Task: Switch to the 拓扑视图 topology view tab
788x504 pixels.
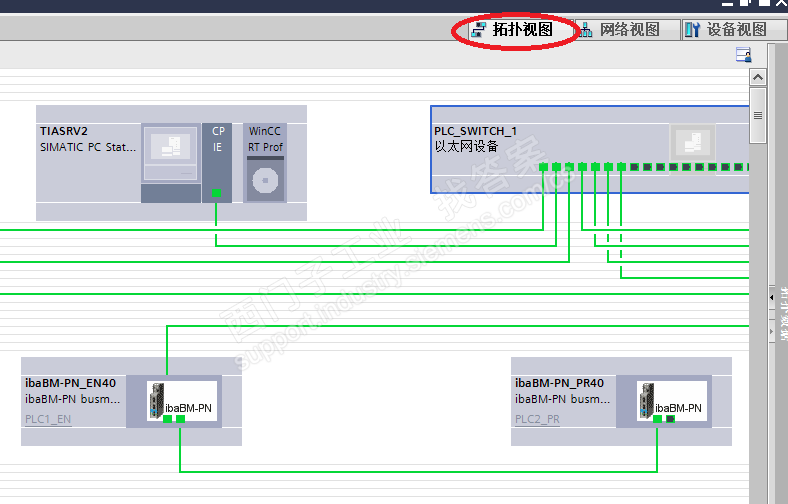Action: [521, 30]
